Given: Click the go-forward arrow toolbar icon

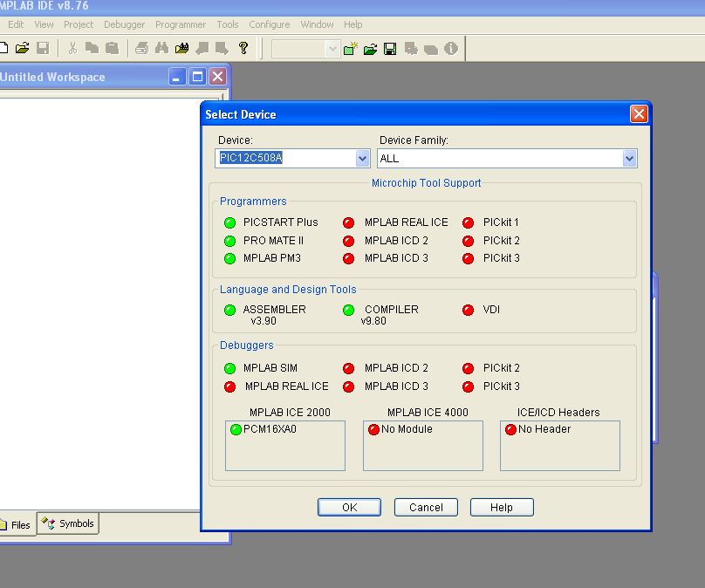Looking at the screenshot, I should tap(222, 48).
